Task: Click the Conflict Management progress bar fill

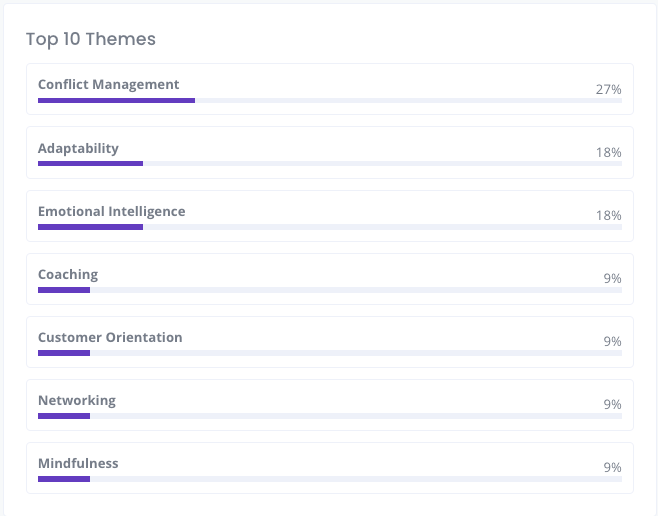Action: (116, 101)
